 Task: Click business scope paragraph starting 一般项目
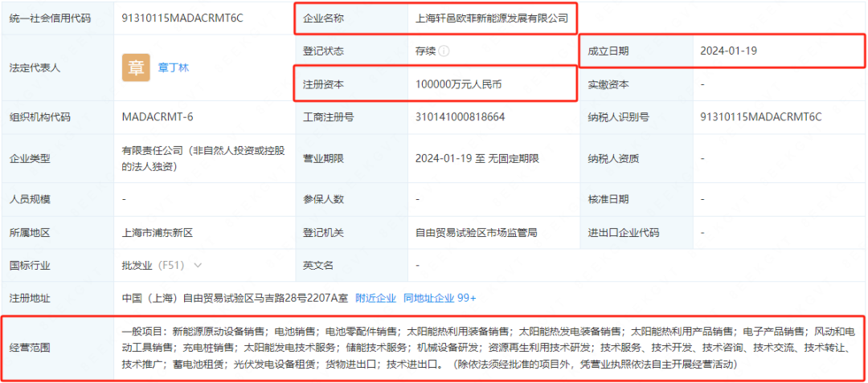pos(489,348)
